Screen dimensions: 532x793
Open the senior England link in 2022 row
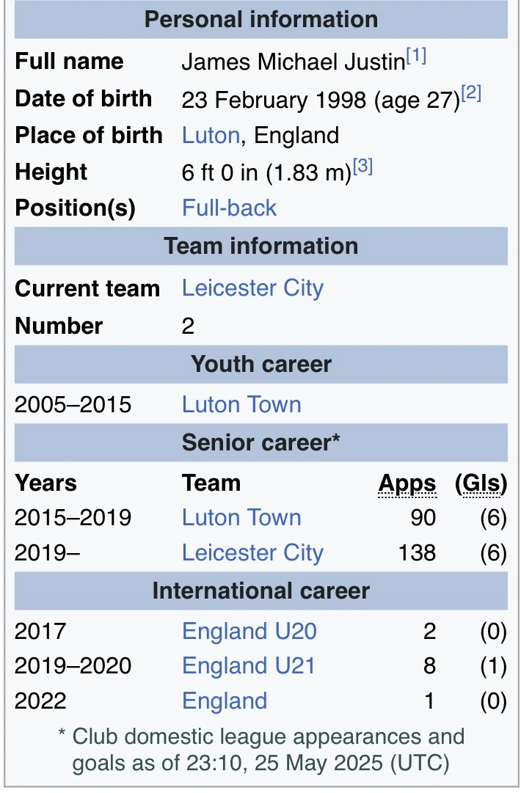pyautogui.click(x=225, y=701)
